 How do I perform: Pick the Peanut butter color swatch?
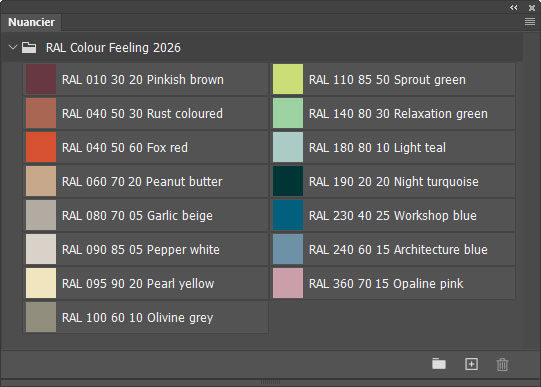(41, 181)
